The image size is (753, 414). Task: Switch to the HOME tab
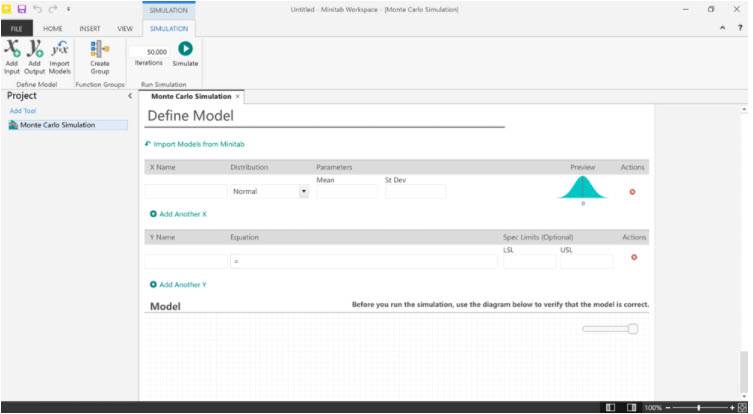[x=53, y=29]
